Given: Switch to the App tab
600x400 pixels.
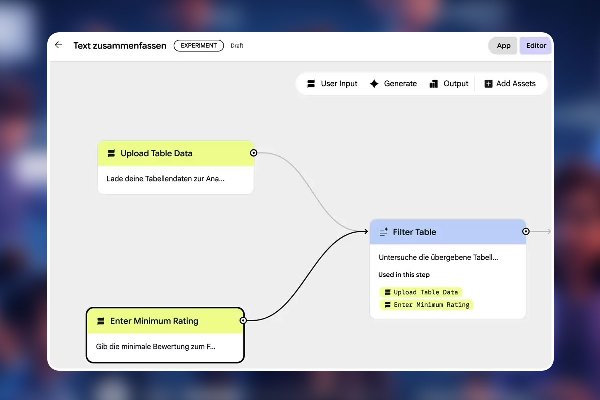Looking at the screenshot, I should click(503, 46).
